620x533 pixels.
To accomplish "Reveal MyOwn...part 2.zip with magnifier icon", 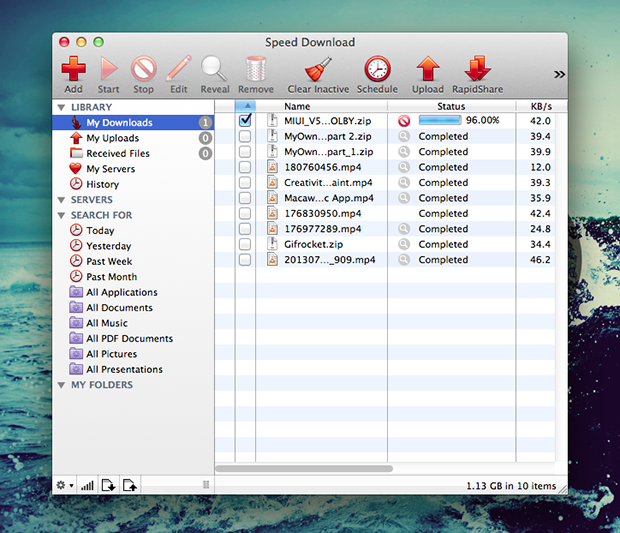I will pyautogui.click(x=404, y=136).
